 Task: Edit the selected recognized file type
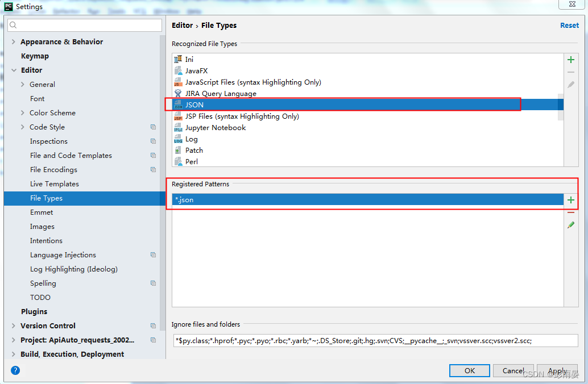(571, 85)
